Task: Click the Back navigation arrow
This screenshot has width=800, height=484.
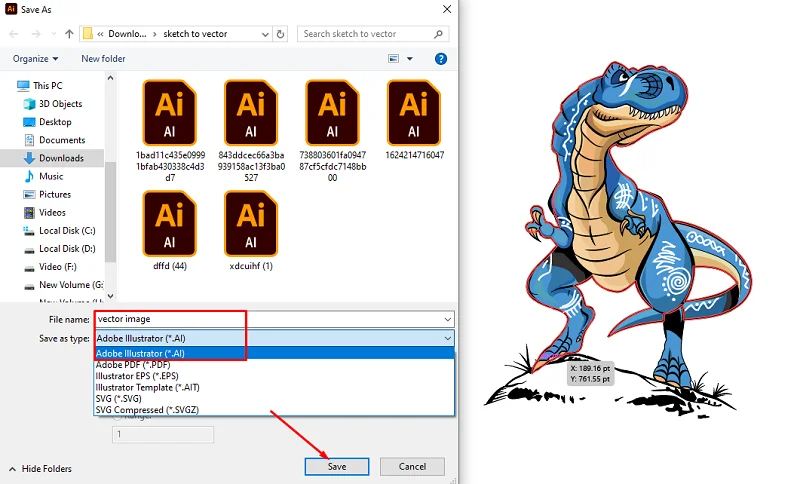Action: [14, 34]
